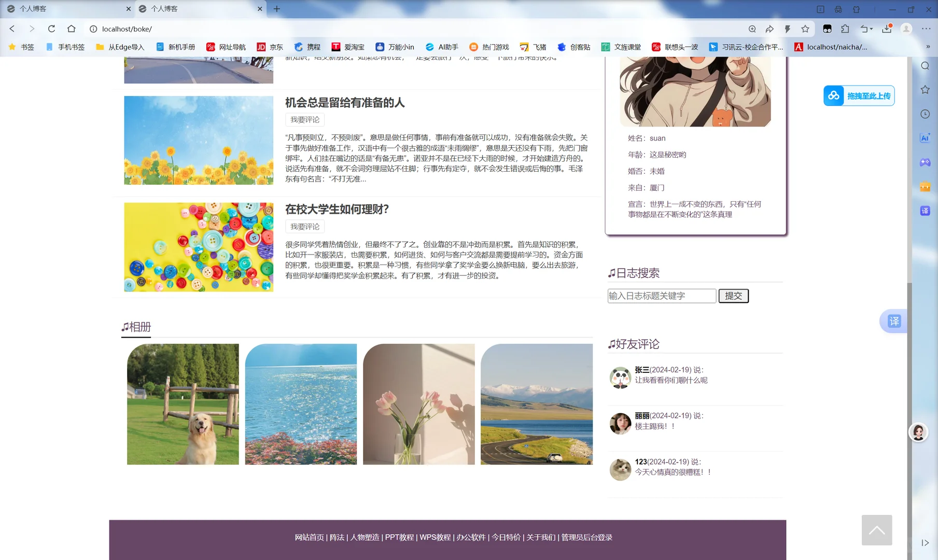Click the 提交 journal search button
Viewport: 938px width, 560px height.
click(733, 296)
